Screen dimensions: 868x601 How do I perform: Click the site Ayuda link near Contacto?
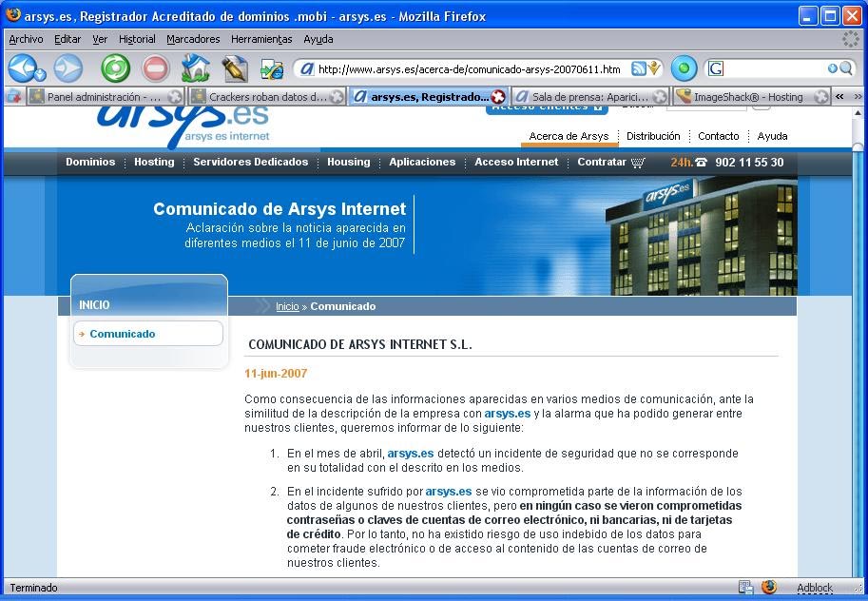[x=772, y=136]
